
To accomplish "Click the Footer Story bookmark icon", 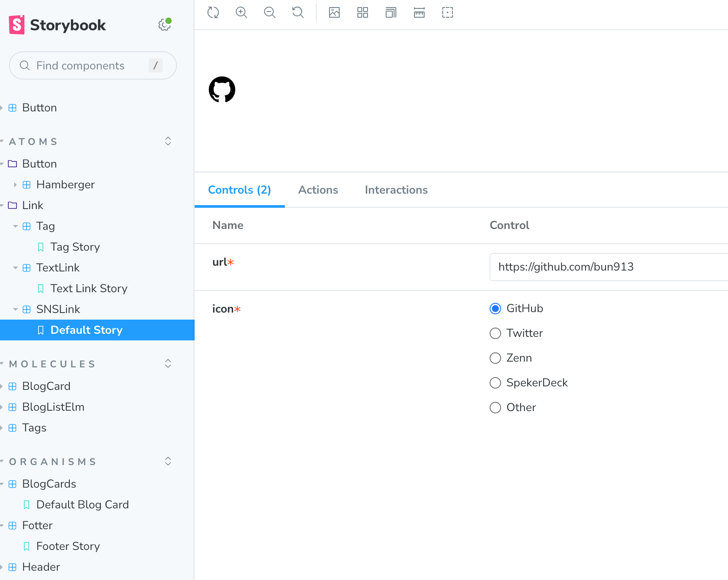I will pos(27,546).
